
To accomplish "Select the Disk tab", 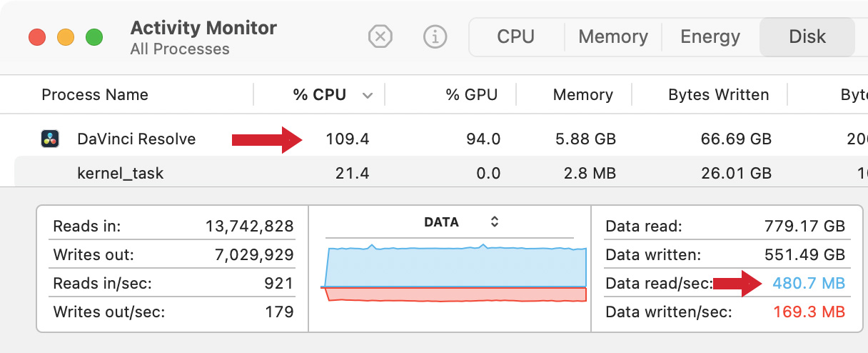I will pos(807,36).
